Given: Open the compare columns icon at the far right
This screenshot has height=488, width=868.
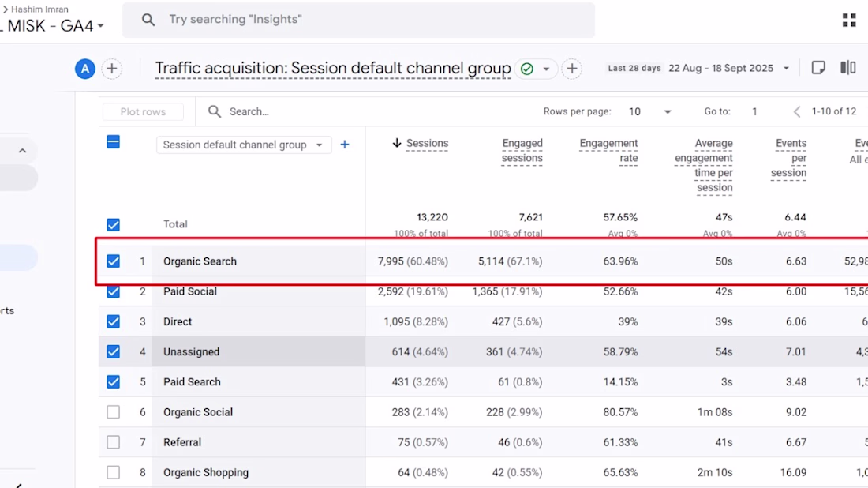Looking at the screenshot, I should (x=848, y=68).
